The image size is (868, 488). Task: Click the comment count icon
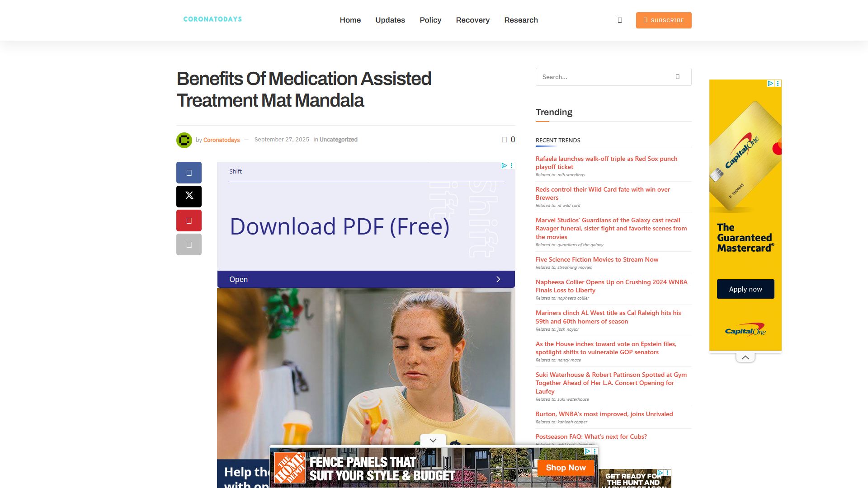pos(505,140)
